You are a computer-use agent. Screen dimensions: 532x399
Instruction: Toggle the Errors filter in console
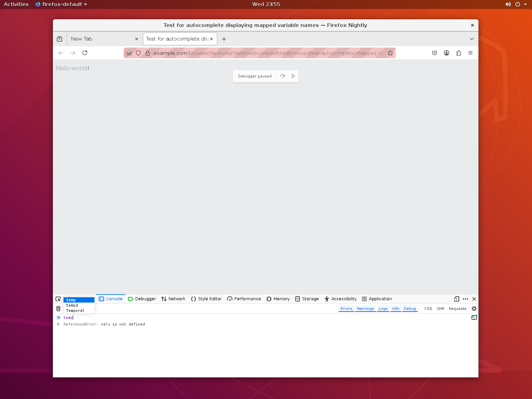click(x=346, y=309)
